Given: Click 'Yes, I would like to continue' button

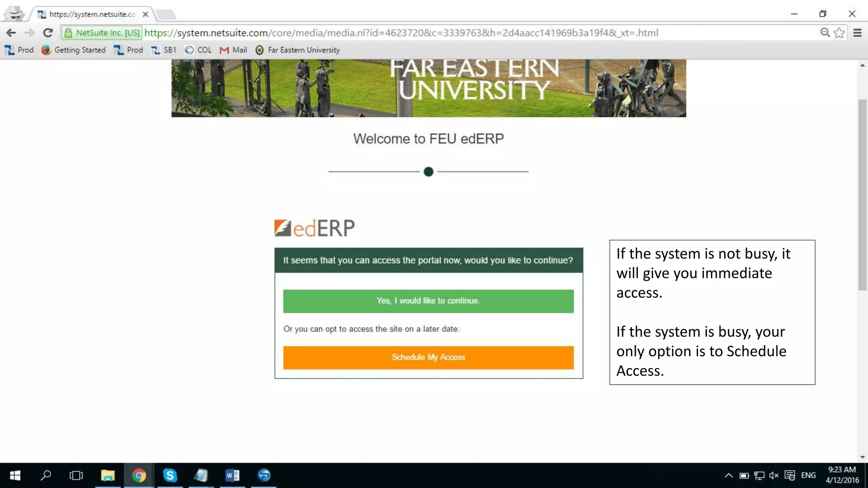Looking at the screenshot, I should pos(428,301).
